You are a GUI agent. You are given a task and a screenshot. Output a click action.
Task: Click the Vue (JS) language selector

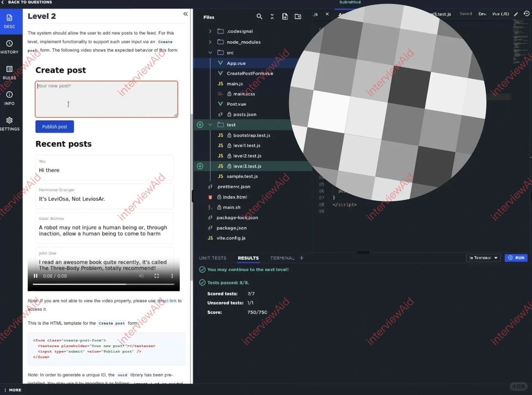point(500,14)
